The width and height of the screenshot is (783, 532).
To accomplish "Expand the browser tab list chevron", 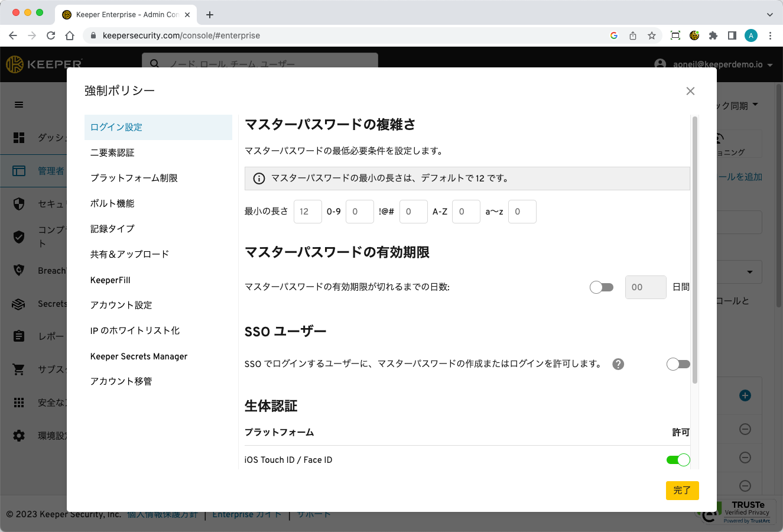I will pos(769,15).
